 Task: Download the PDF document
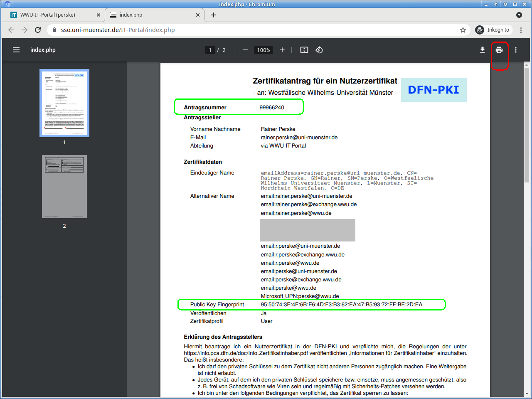pos(483,50)
